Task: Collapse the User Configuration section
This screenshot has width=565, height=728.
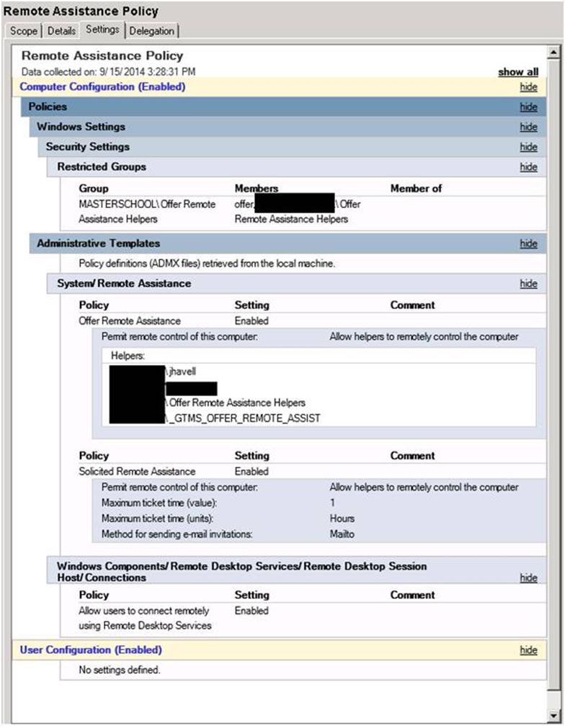Action: click(528, 650)
